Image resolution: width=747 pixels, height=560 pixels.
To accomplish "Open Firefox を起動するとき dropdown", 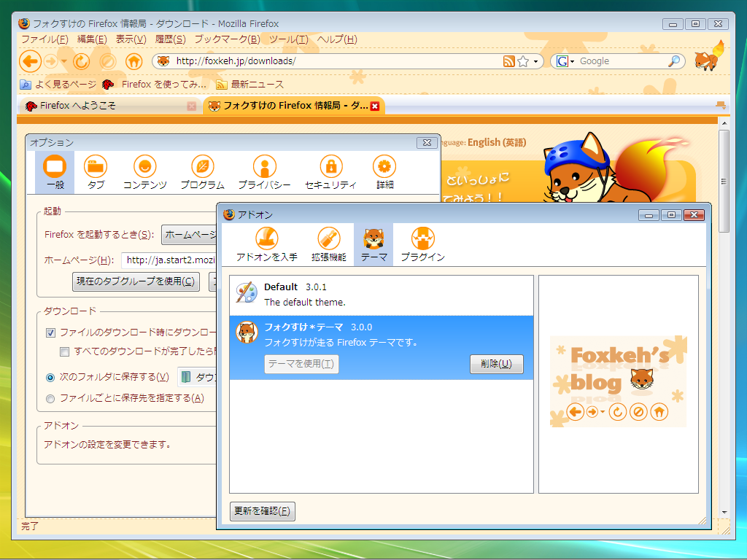I will click(x=189, y=235).
